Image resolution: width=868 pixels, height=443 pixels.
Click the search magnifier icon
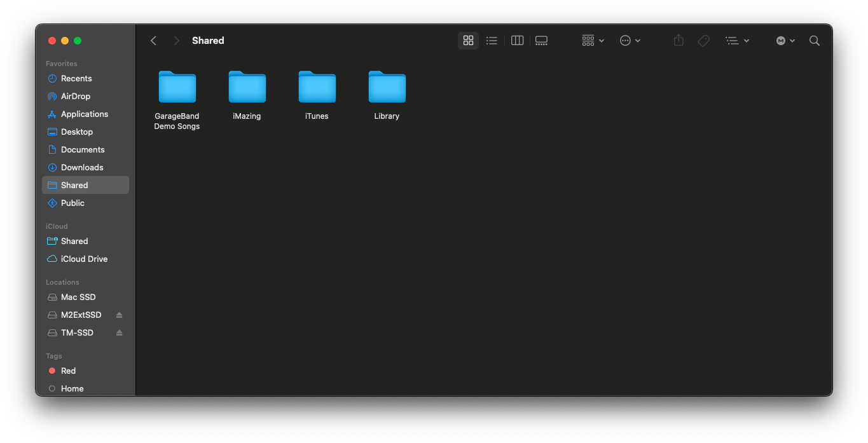point(814,41)
